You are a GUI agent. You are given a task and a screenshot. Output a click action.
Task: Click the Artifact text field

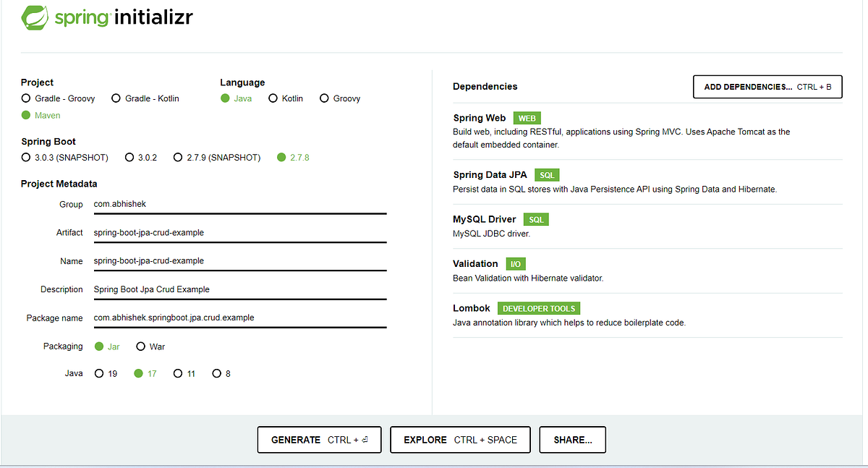(239, 232)
